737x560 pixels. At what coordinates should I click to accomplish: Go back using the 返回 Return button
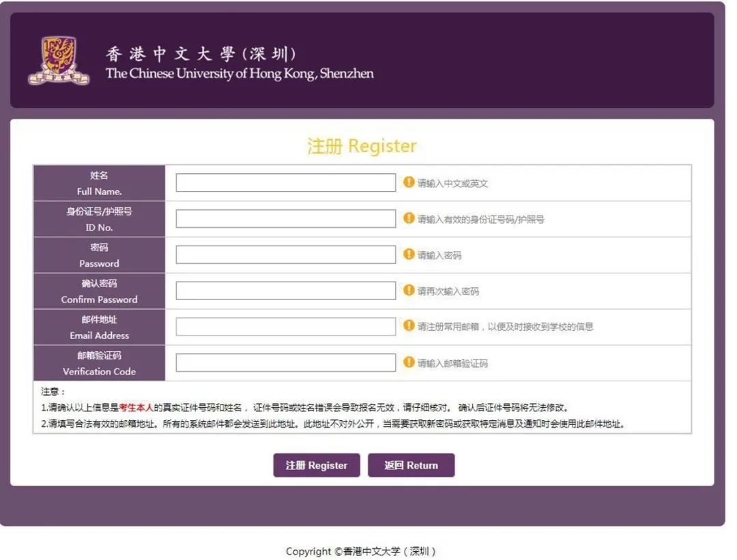tap(411, 465)
